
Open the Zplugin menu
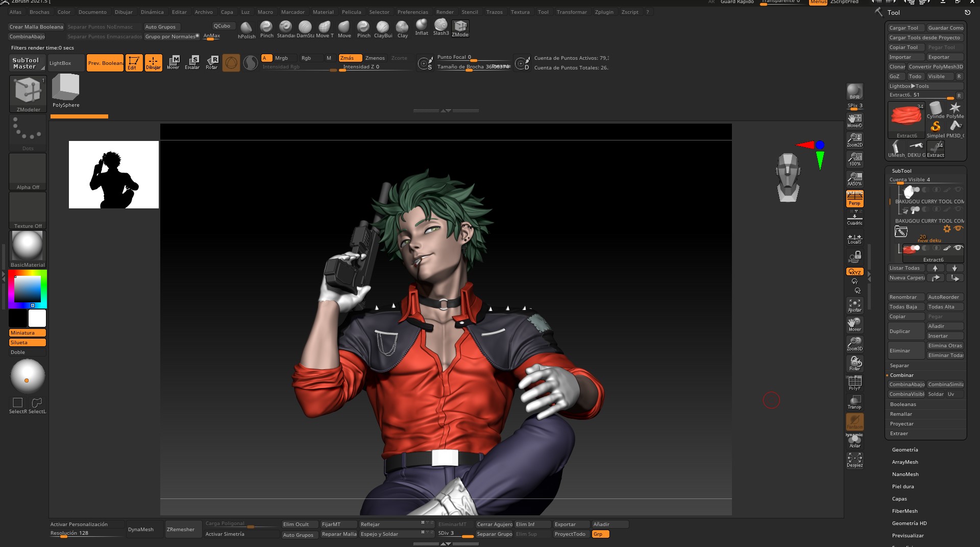click(x=604, y=12)
